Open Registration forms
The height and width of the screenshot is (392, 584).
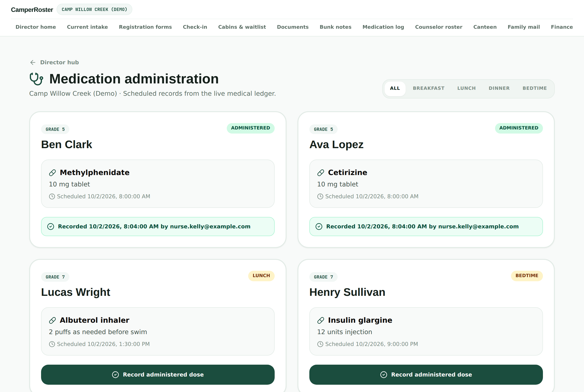145,27
